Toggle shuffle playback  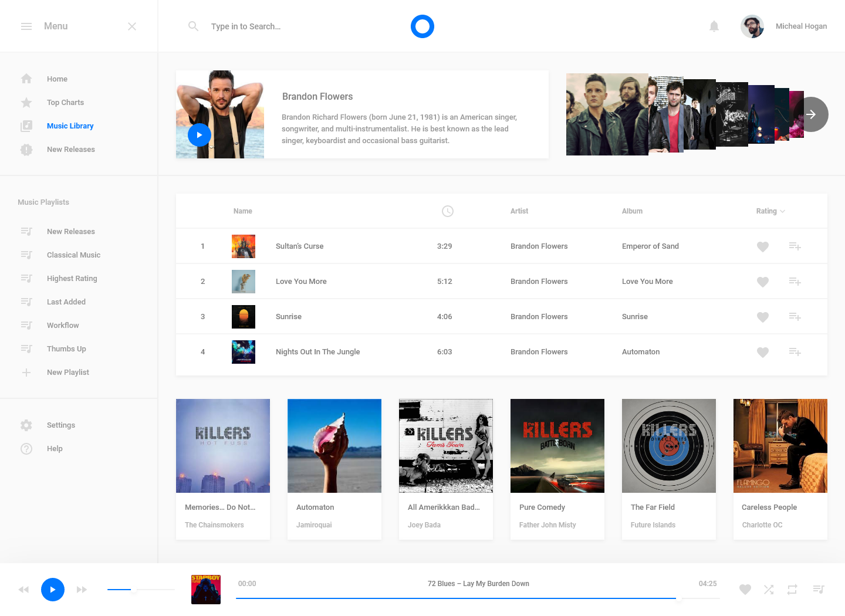[769, 590]
